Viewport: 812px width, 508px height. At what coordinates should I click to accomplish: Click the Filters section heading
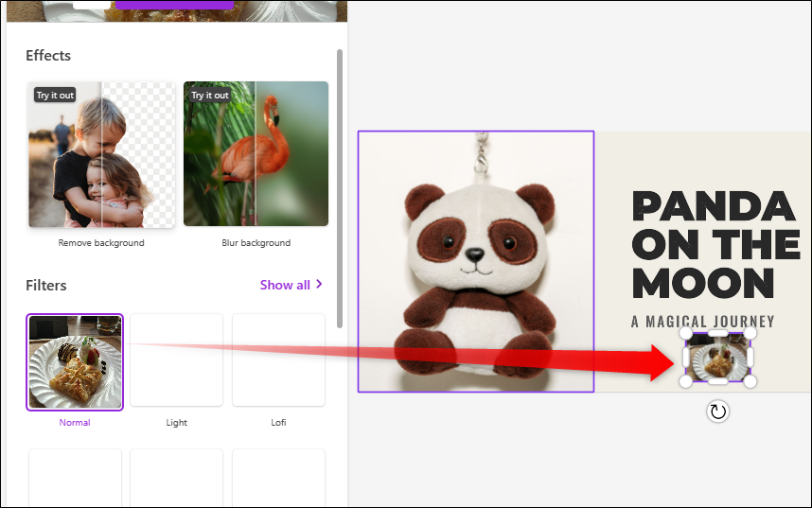pos(46,286)
